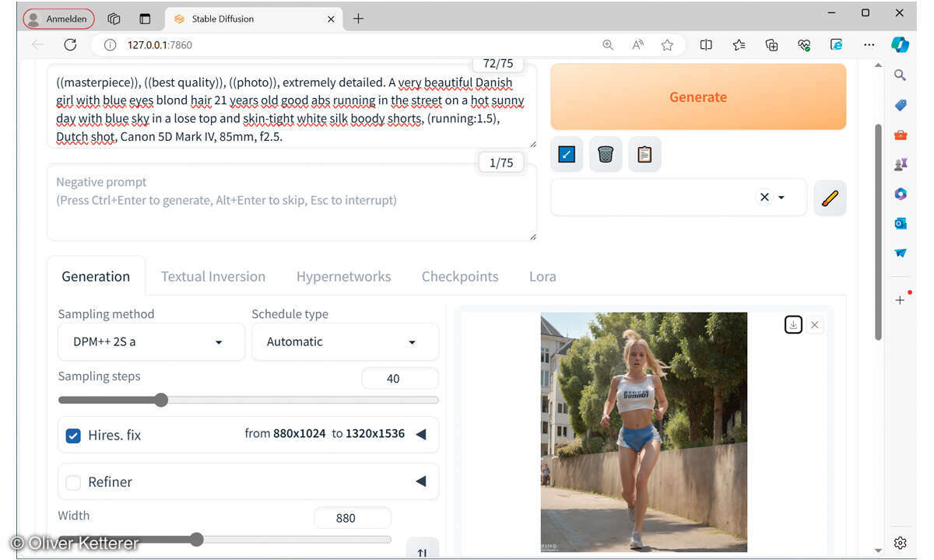
Task: Click the Sampling steps value field
Action: [400, 379]
